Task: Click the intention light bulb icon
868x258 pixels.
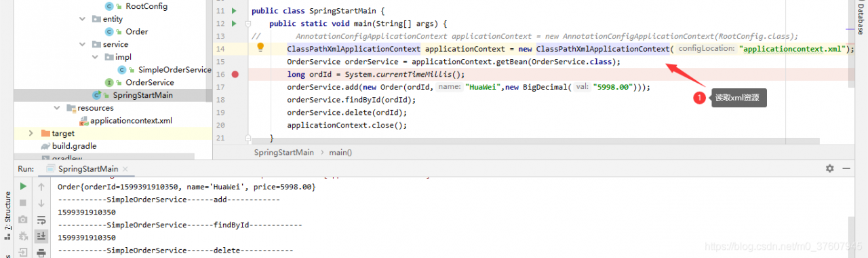Action: 260,48
